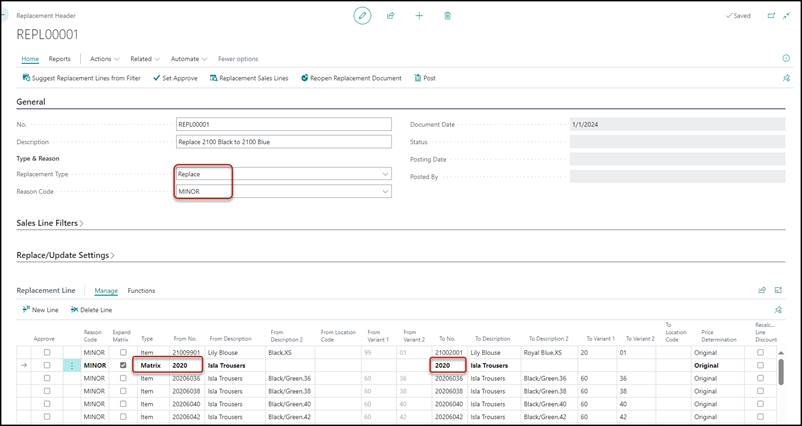The image size is (802, 426).
Task: Toggle Expand Matrix checkbox on Matrix row
Action: pos(122,366)
